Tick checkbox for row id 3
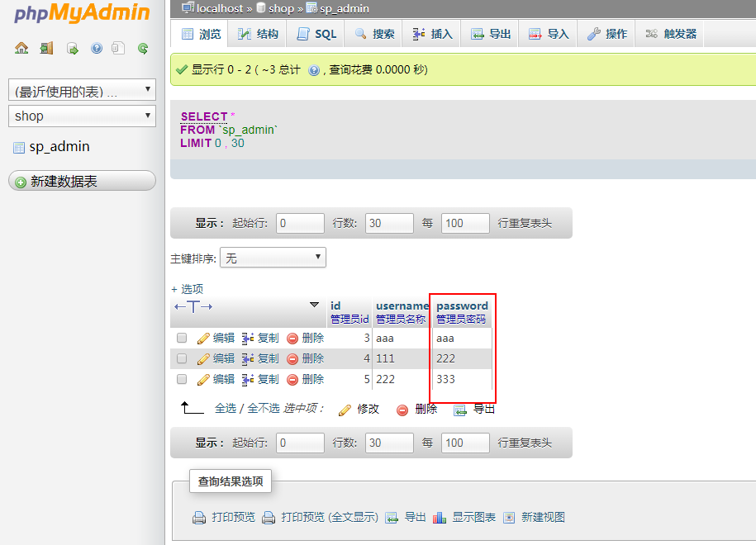This screenshot has height=545, width=756. tap(182, 338)
